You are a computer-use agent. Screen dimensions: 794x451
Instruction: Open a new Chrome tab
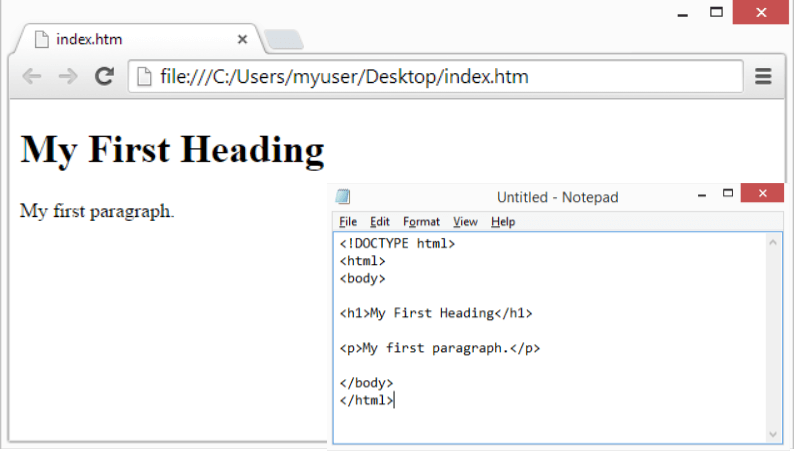[284, 40]
